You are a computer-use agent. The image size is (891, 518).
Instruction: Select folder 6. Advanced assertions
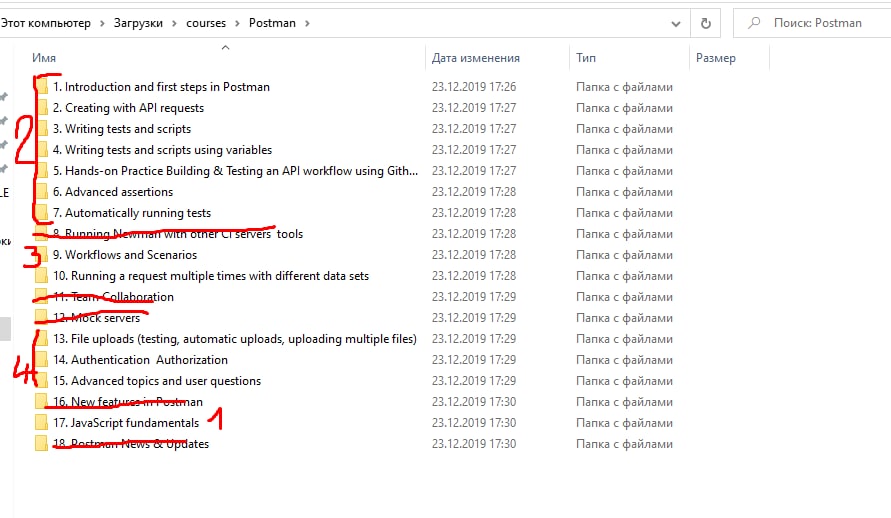coord(113,192)
